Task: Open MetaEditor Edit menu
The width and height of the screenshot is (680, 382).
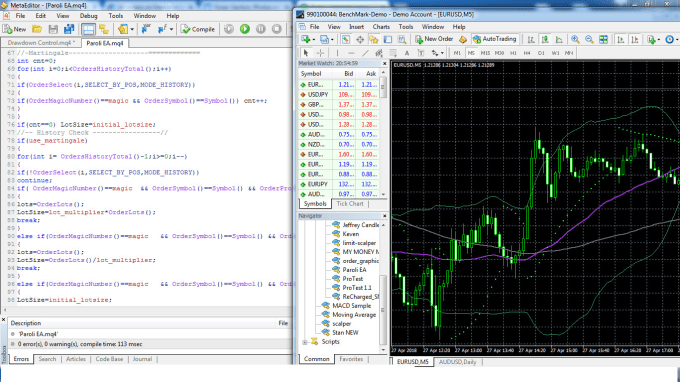Action: click(x=40, y=16)
